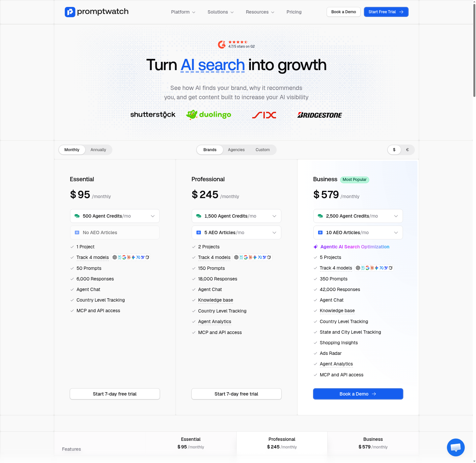Click Business column in comparison header
The height and width of the screenshot is (463, 476).
(373, 443)
